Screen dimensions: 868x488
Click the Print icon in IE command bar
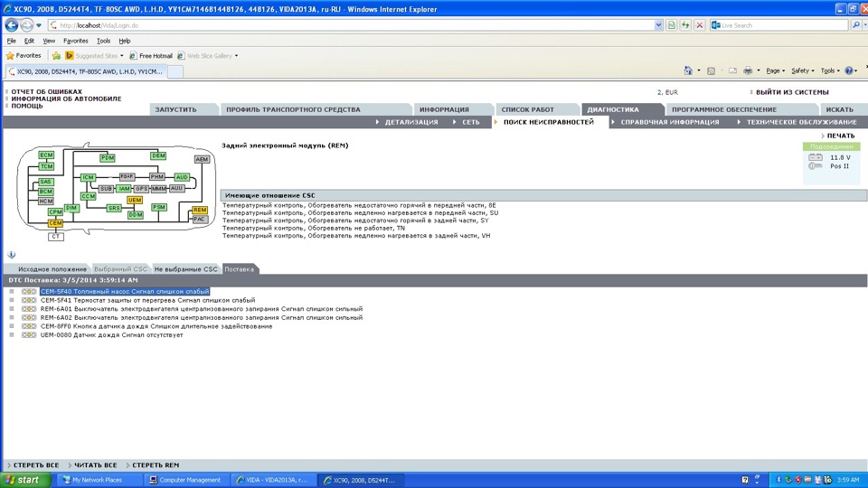point(748,70)
